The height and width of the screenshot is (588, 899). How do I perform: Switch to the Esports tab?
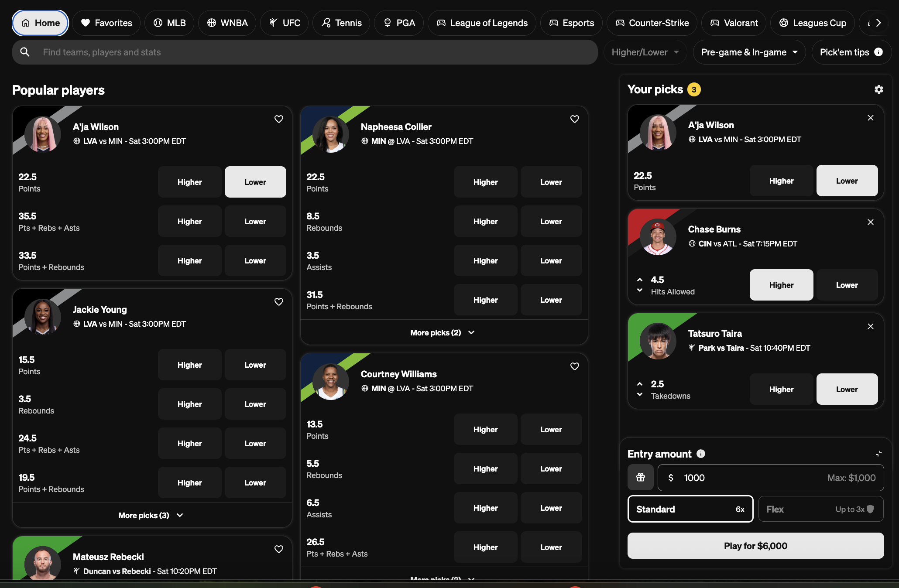coord(571,23)
